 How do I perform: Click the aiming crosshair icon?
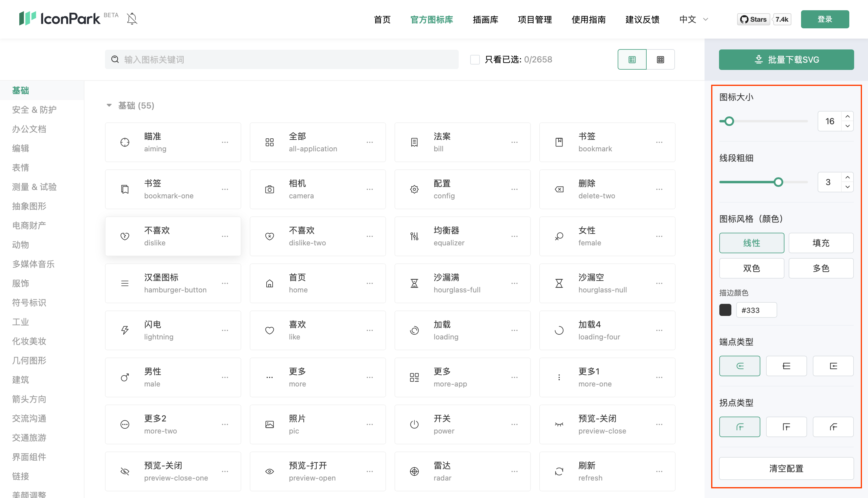125,142
